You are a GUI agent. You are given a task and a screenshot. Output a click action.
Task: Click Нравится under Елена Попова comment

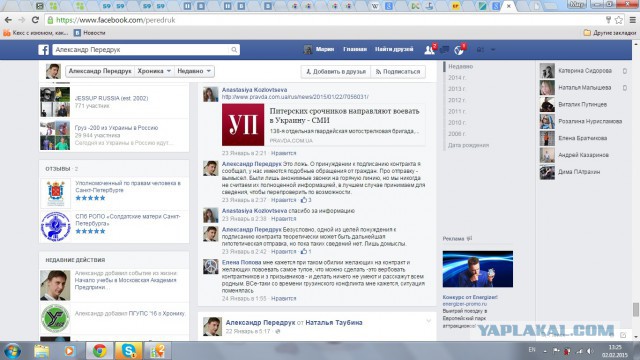283,299
